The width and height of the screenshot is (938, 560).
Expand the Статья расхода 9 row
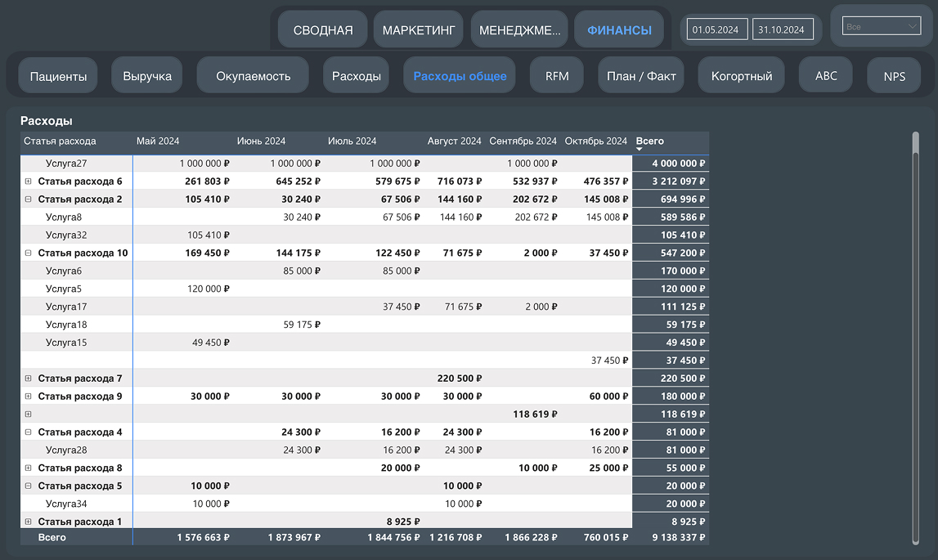pos(29,396)
